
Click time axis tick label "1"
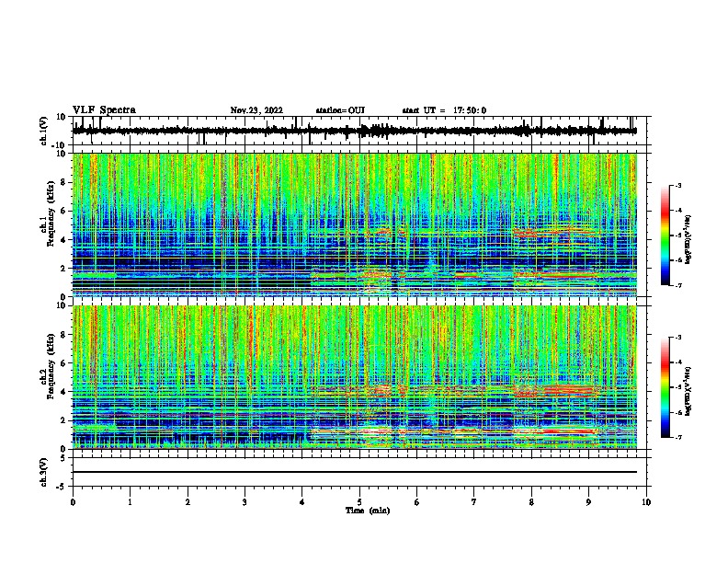click(x=130, y=502)
